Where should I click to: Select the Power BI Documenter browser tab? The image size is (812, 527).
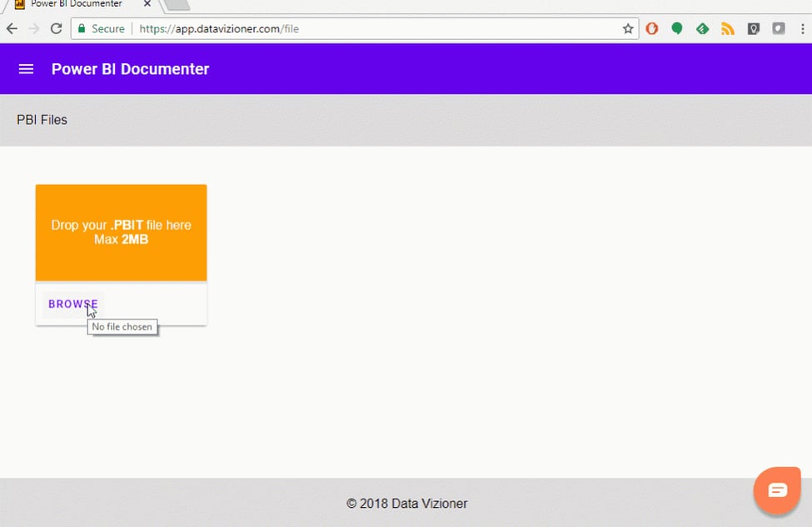[75, 7]
